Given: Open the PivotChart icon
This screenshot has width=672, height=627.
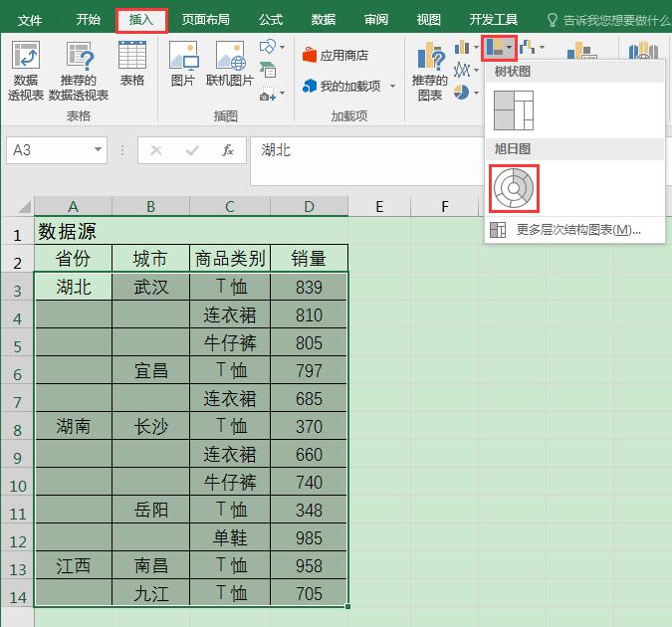Looking at the screenshot, I should coord(581,51).
